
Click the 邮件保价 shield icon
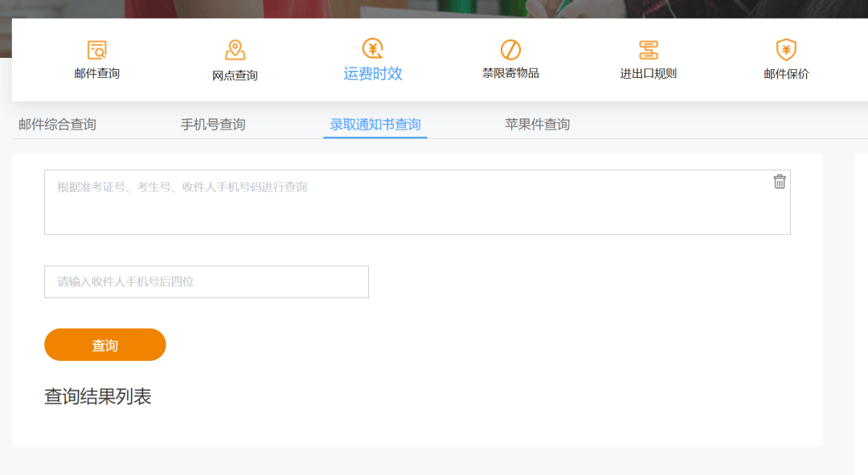coord(786,50)
